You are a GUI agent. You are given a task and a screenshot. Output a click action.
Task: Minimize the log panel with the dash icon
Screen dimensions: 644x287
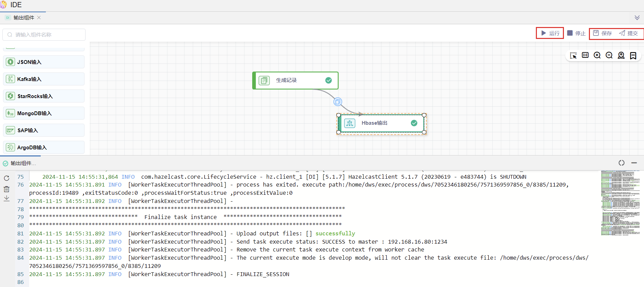pos(634,163)
